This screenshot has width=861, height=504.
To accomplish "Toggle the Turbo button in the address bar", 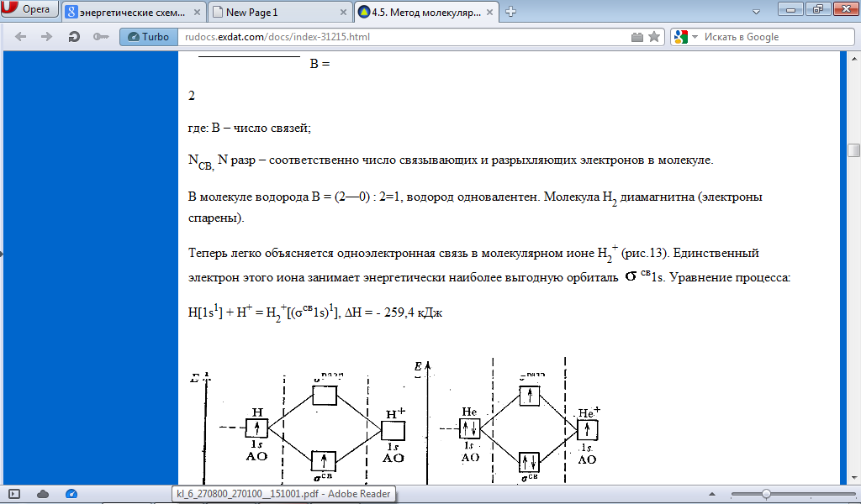I will click(149, 37).
